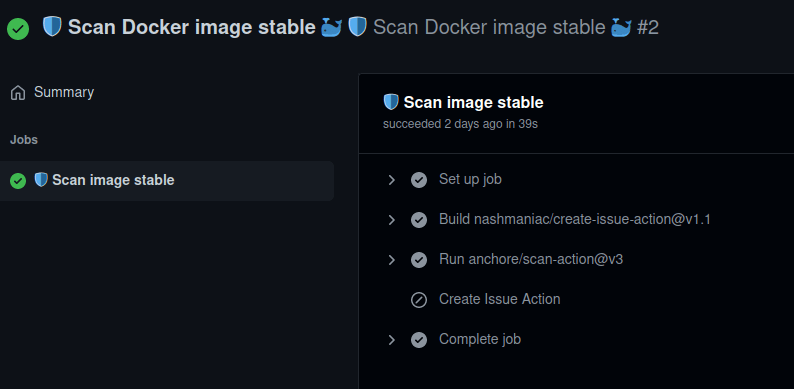The width and height of the screenshot is (794, 389).
Task: Click the Run anchore/scan-action status check icon
Action: [x=419, y=260]
